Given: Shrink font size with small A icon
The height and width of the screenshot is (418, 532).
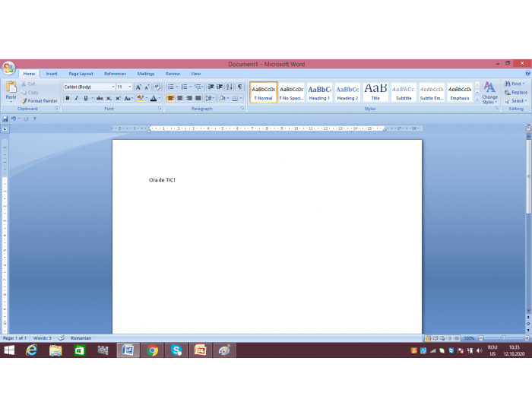Looking at the screenshot, I should click(147, 87).
